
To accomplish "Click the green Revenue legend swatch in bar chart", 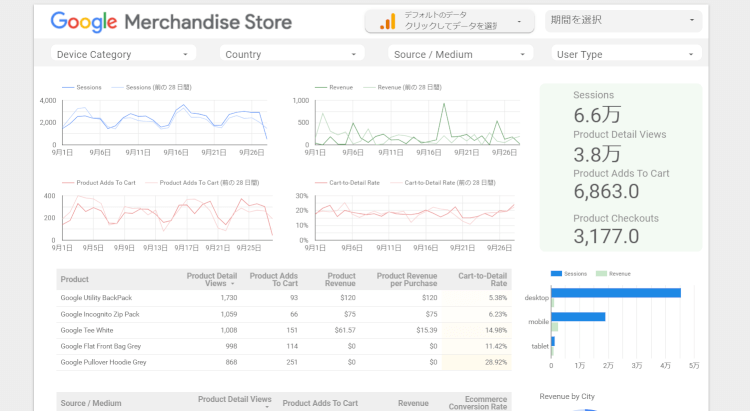I will [601, 274].
